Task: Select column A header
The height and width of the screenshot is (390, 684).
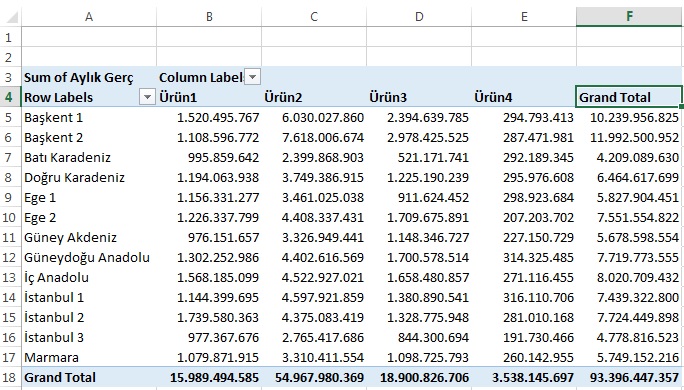Action: tap(89, 17)
